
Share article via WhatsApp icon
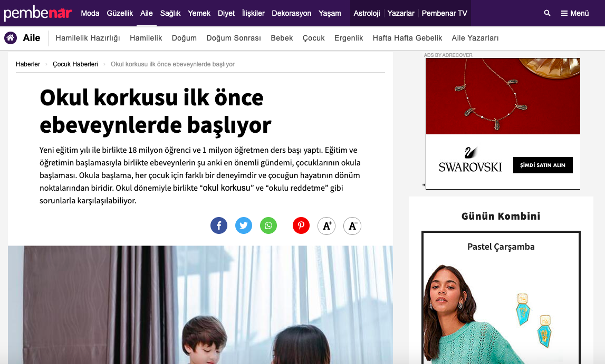[268, 225]
